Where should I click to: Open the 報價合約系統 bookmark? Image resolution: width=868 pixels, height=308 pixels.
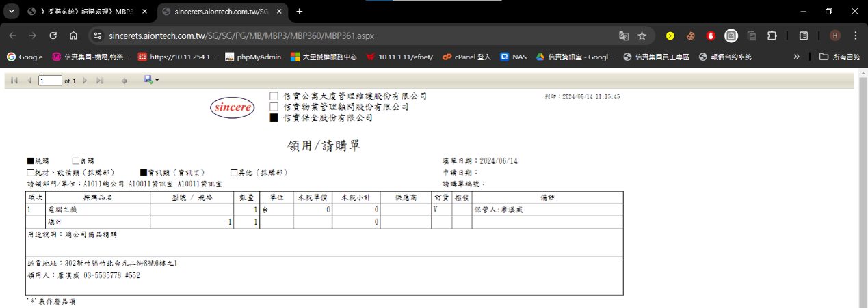coord(725,57)
